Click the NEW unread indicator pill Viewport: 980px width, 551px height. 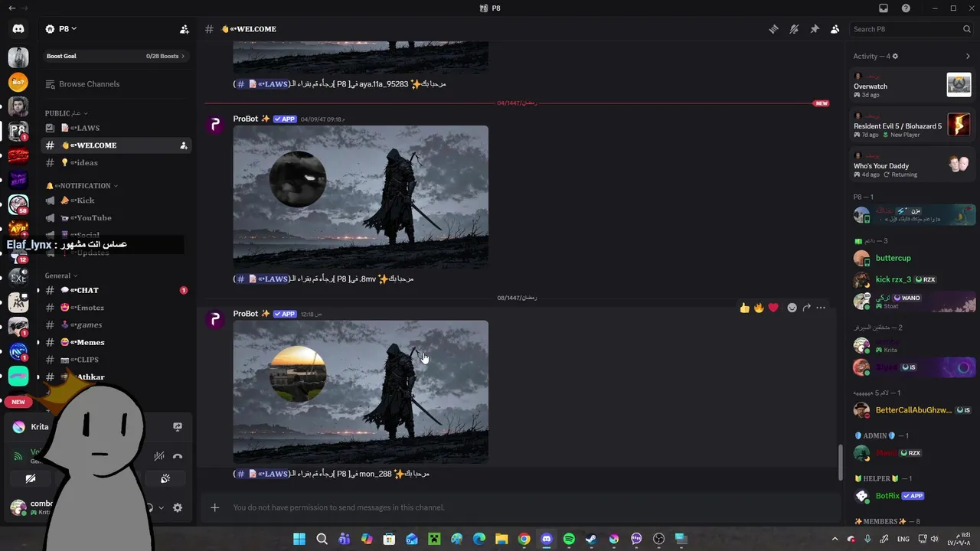18,402
